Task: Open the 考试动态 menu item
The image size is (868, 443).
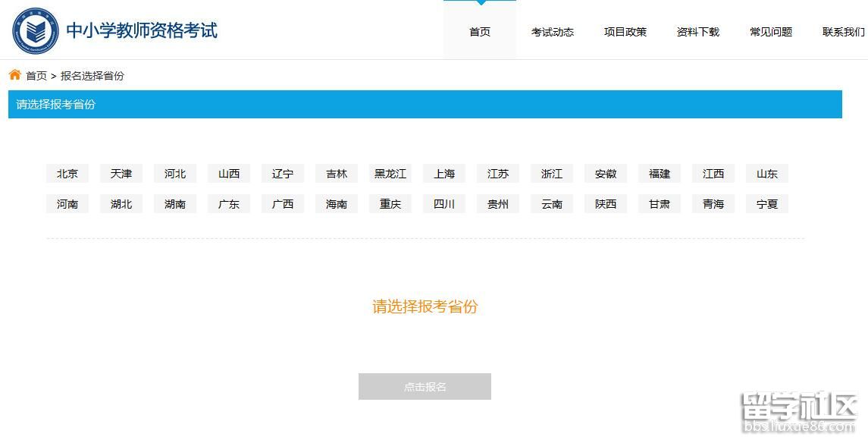Action: pos(553,32)
